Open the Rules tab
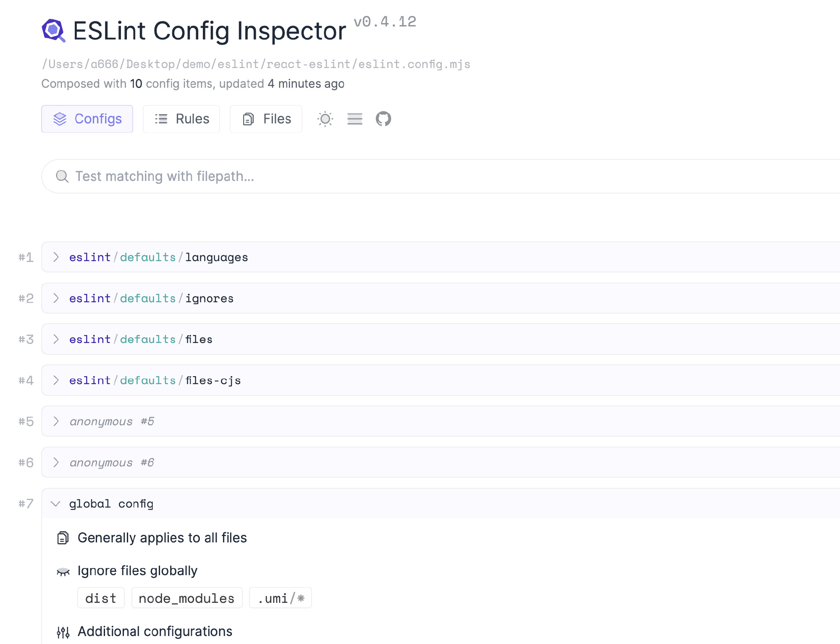The image size is (840, 644). [181, 119]
